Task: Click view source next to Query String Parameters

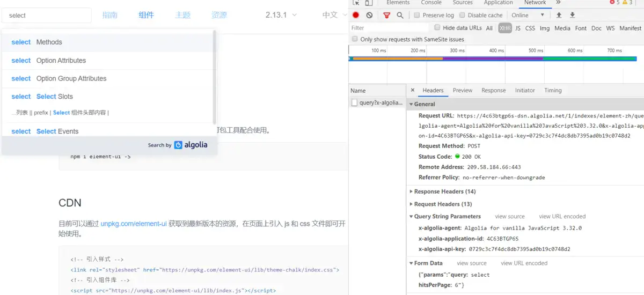Action: pyautogui.click(x=510, y=216)
